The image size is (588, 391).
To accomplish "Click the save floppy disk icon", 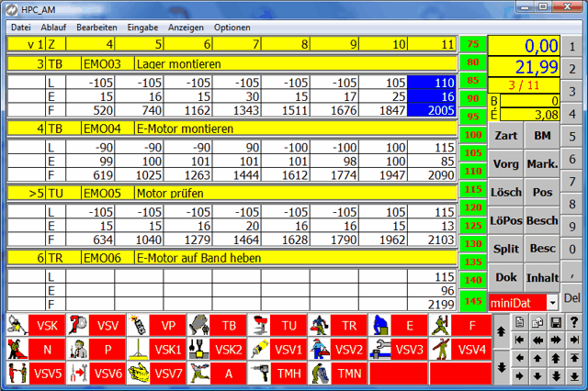I will point(557,322).
